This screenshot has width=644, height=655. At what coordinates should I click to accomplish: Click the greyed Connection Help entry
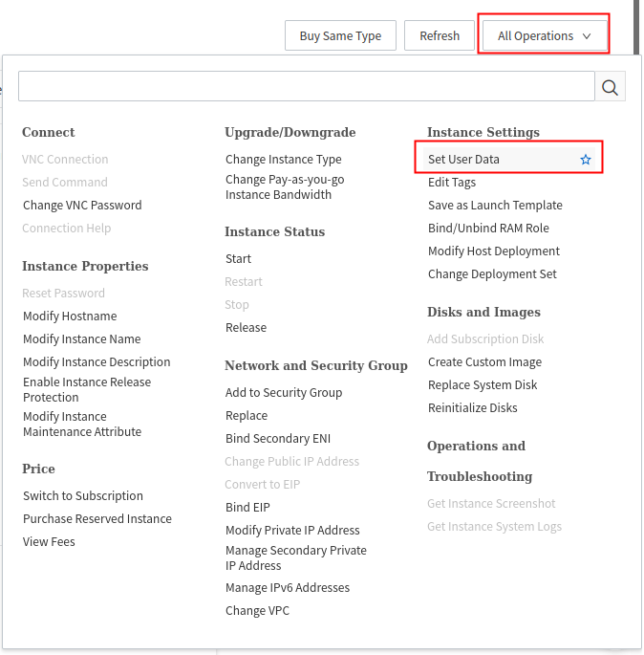pyautogui.click(x=66, y=229)
